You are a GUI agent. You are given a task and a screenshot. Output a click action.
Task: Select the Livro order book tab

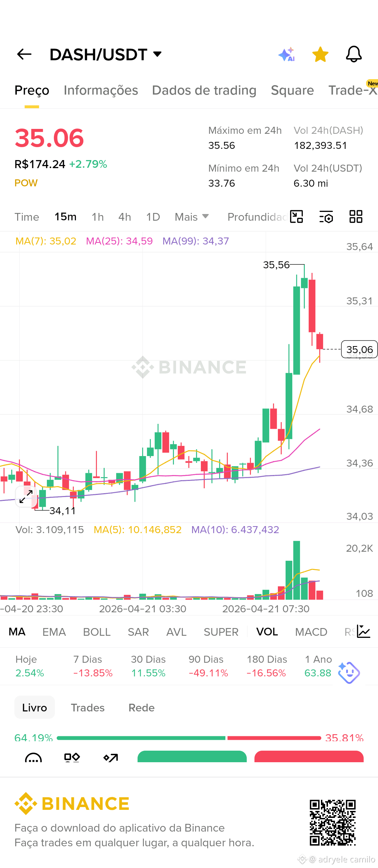(35, 708)
